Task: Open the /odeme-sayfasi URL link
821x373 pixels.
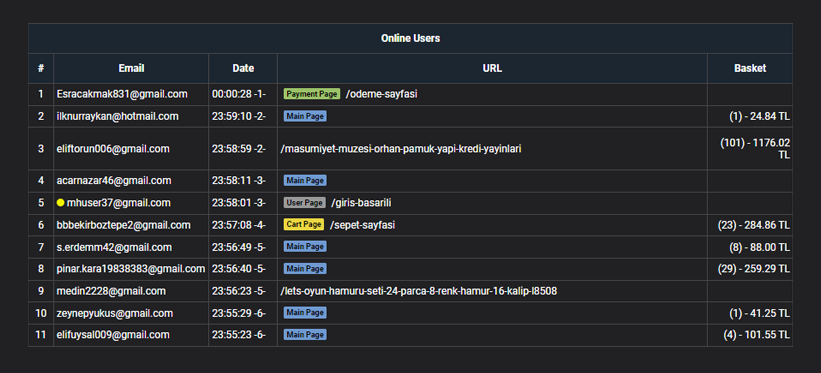Action: [x=381, y=94]
